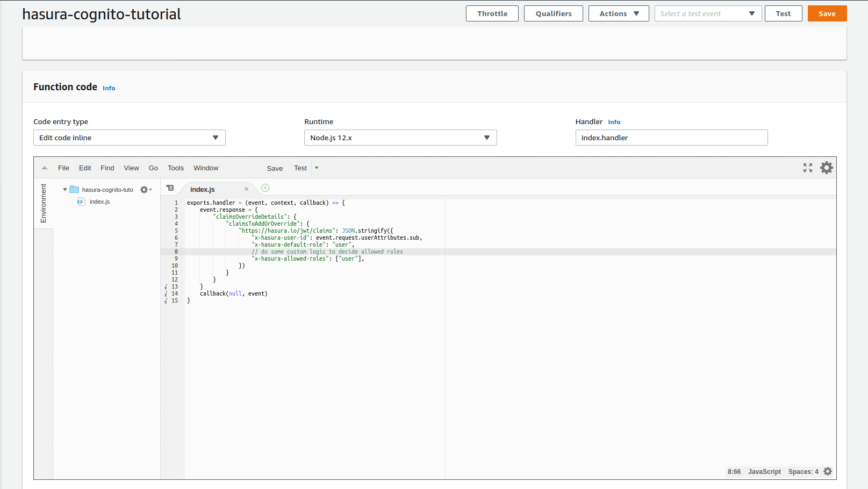Click the tab list icon beside index.js
The height and width of the screenshot is (489, 868).
170,188
